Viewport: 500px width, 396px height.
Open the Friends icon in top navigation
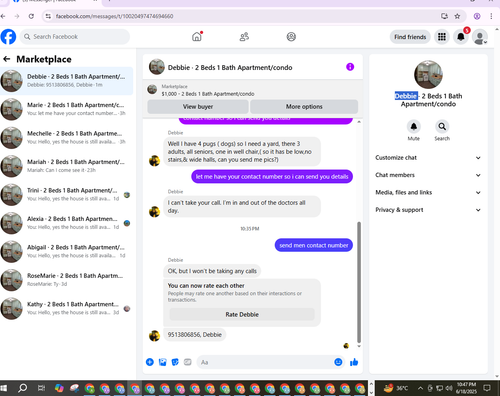(x=244, y=37)
